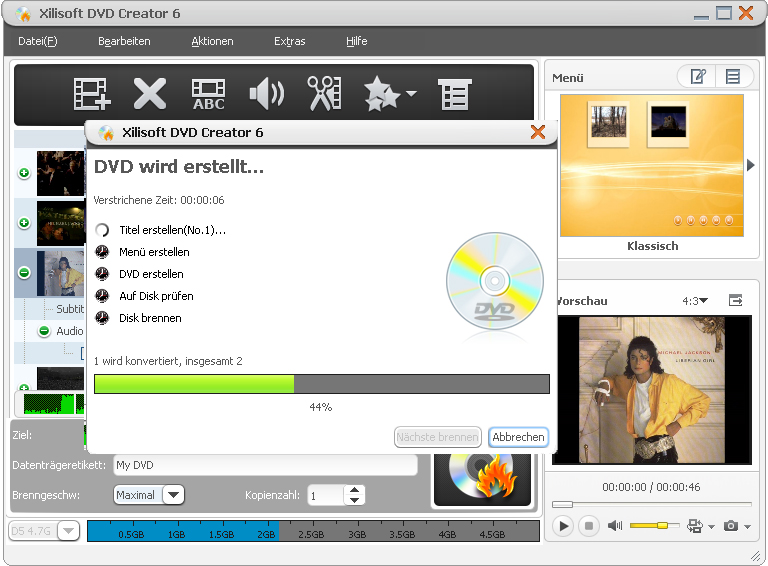This screenshot has width=768, height=566.
Task: Select the first concert video thumbnail
Action: [x=61, y=173]
